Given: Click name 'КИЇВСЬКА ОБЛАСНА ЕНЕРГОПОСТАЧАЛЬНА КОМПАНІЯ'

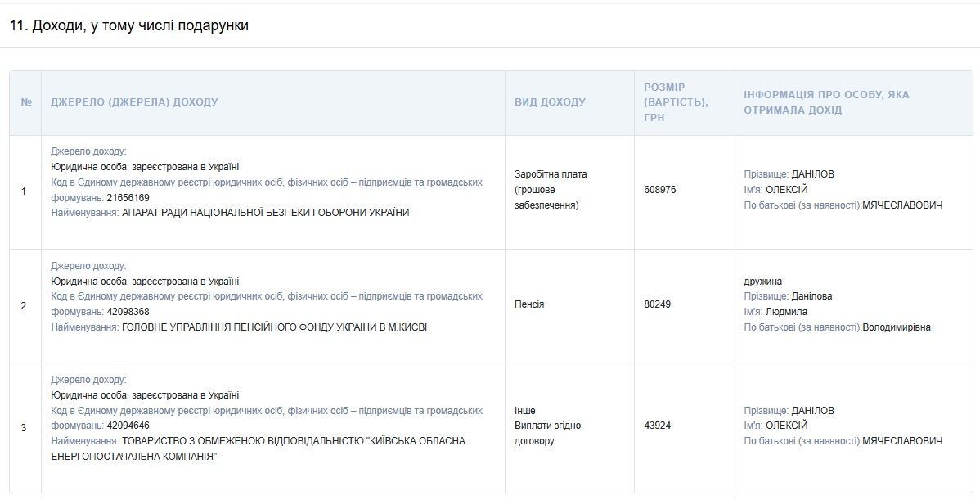Looking at the screenshot, I should pyautogui.click(x=258, y=448).
